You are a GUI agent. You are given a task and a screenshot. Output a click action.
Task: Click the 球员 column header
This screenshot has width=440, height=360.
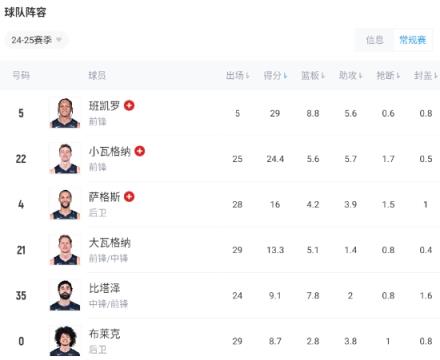tap(97, 76)
